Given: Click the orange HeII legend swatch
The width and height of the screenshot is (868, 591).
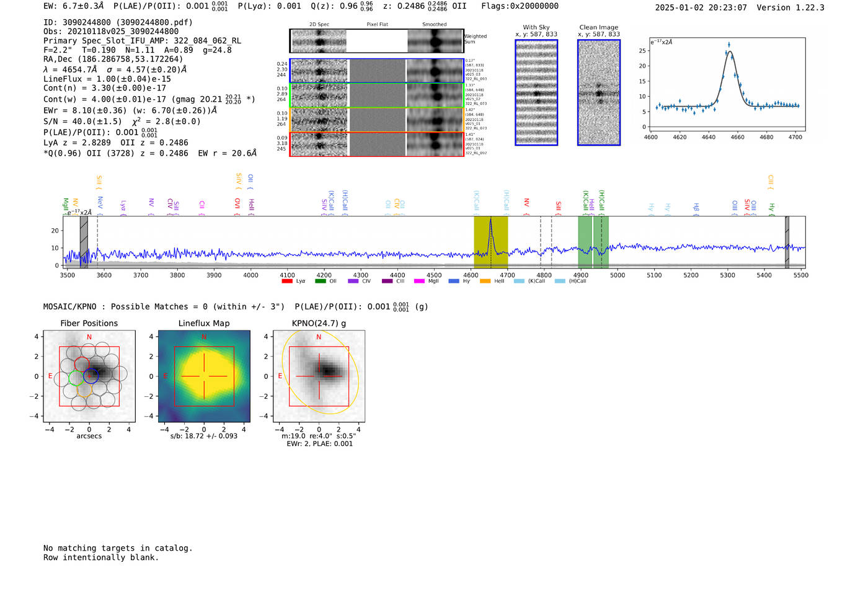Looking at the screenshot, I should (485, 281).
